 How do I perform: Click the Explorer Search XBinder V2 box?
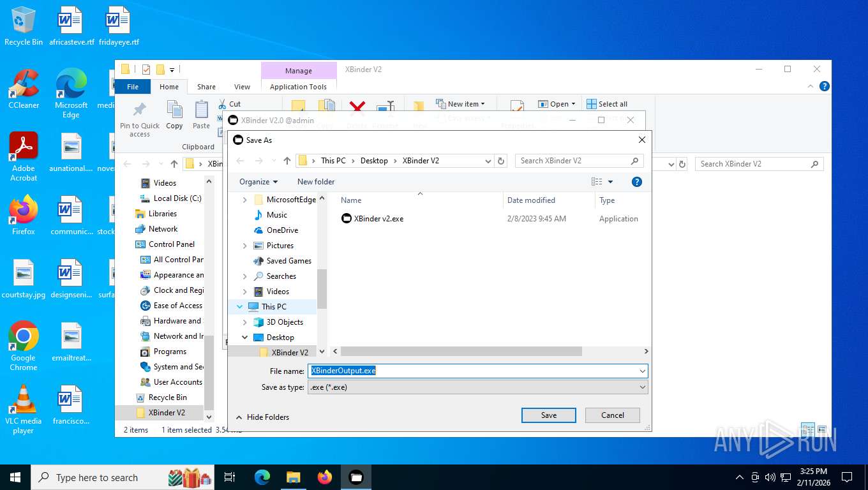tap(759, 164)
